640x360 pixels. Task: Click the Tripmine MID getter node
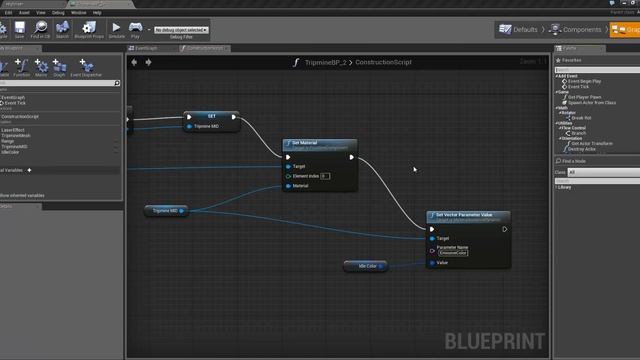pos(166,211)
